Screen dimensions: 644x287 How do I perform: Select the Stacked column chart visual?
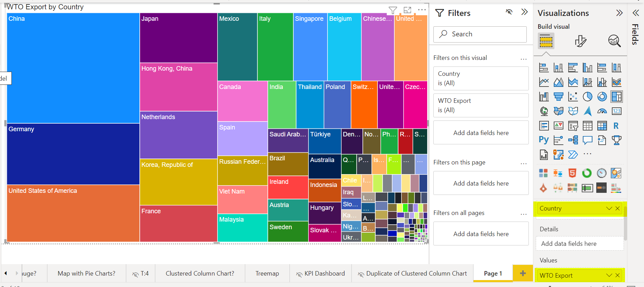coord(558,68)
